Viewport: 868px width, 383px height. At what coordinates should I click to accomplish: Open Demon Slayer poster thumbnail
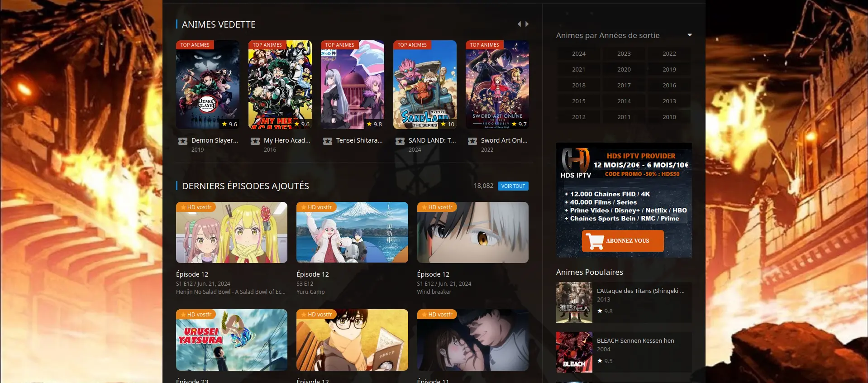(x=208, y=85)
